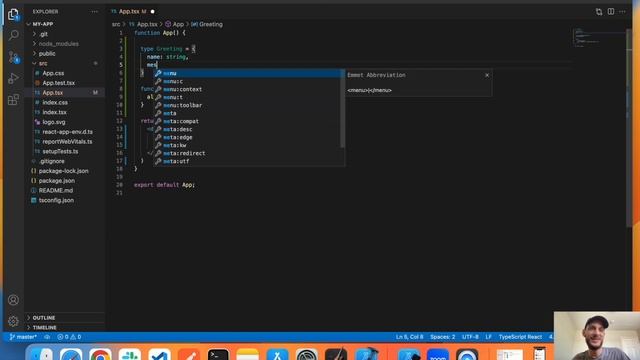Open logo.svg in the explorer

click(x=65, y=122)
